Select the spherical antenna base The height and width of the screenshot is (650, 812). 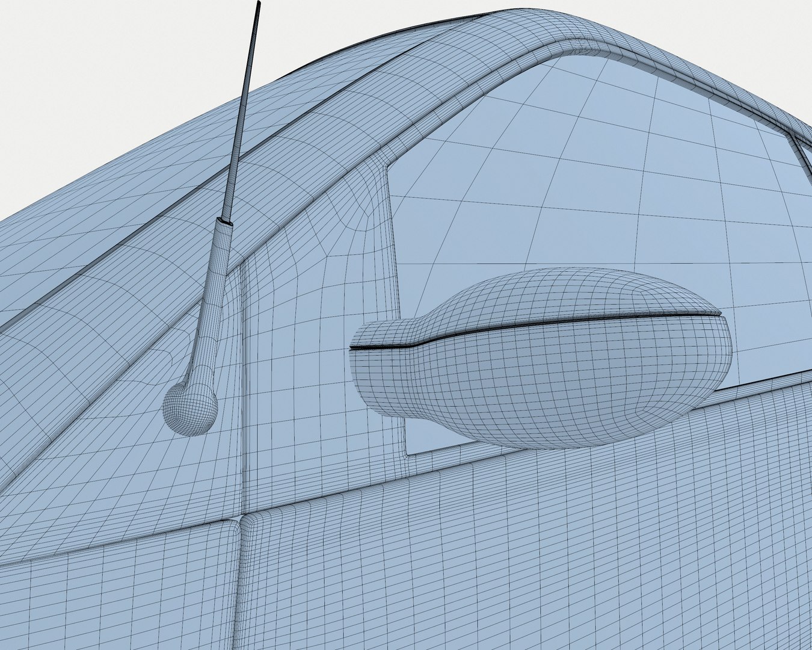190,407
